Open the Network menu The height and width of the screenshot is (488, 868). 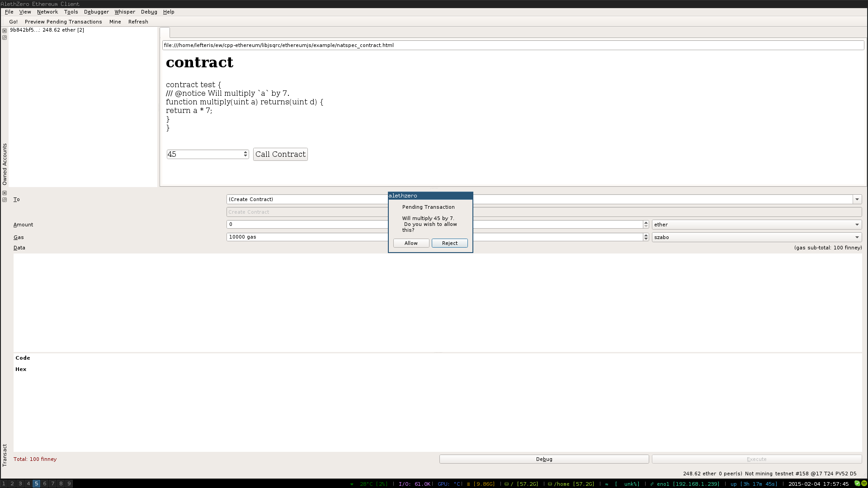pos(47,12)
